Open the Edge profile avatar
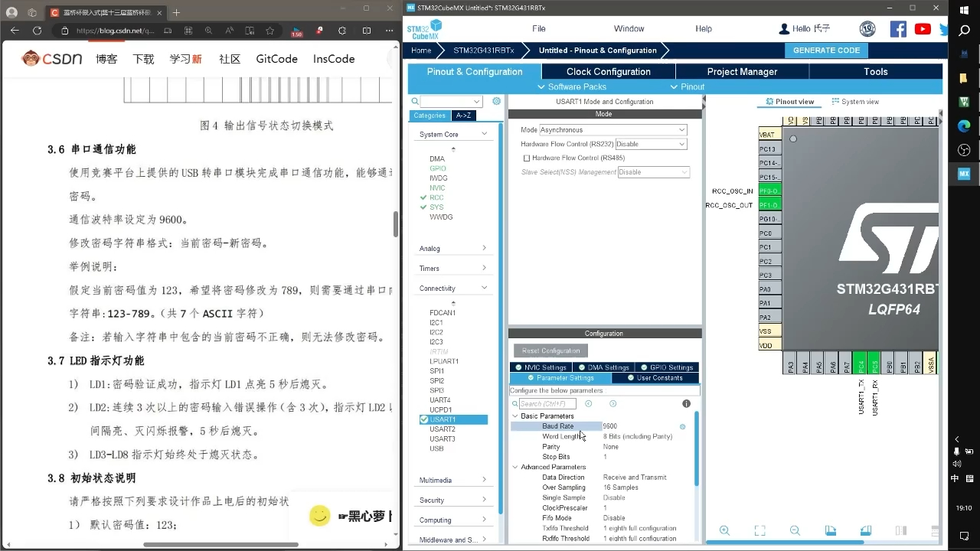Viewport: 980px width, 551px height. (x=11, y=12)
